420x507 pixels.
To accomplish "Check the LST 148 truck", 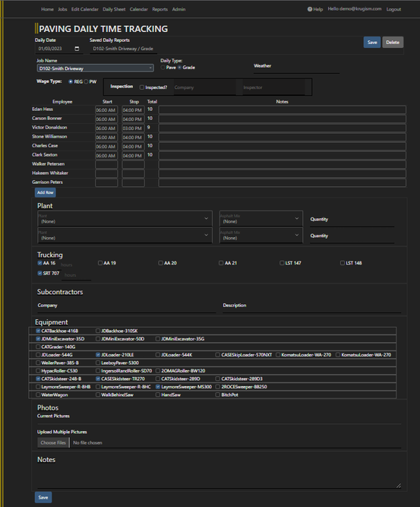I will tap(343, 263).
